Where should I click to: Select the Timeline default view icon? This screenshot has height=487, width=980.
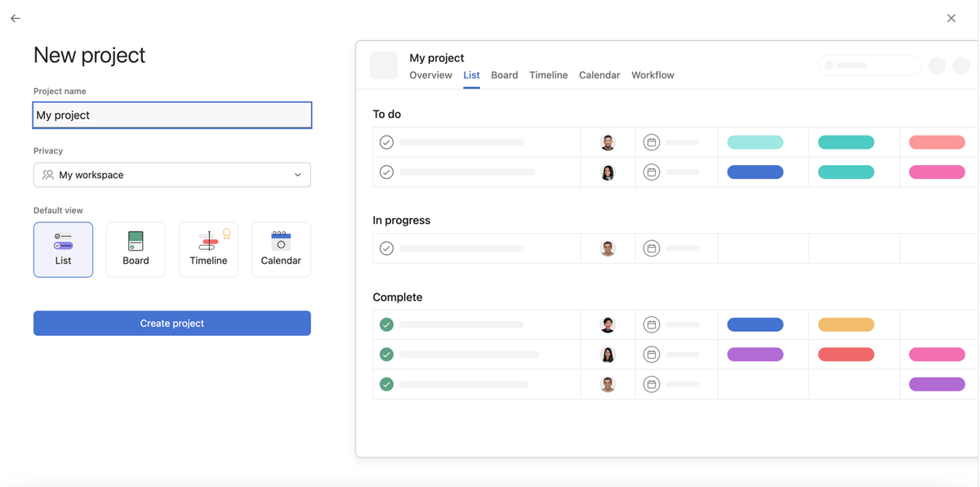[208, 249]
